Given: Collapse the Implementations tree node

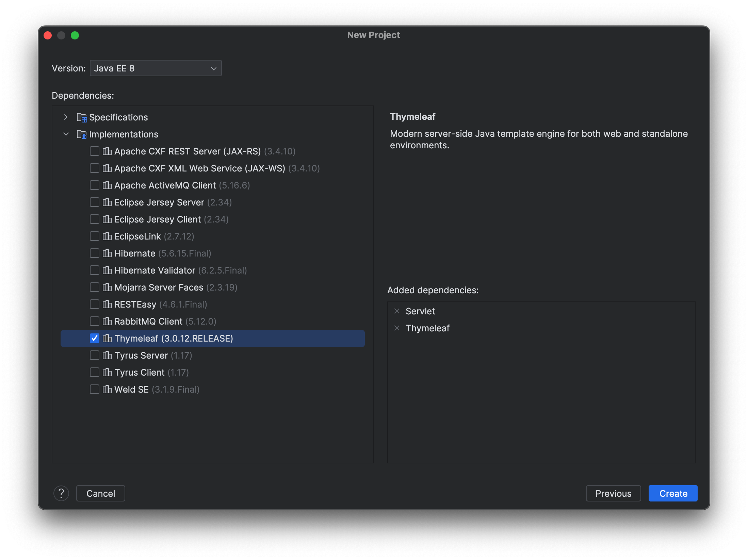Looking at the screenshot, I should tap(66, 134).
